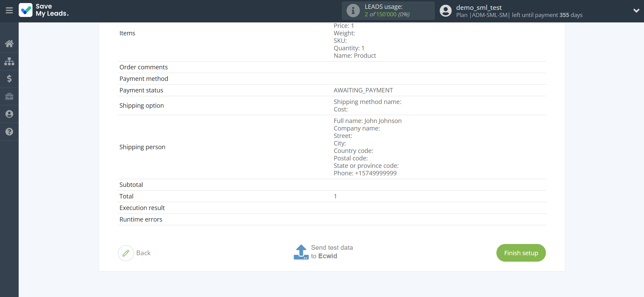
Task: Click the Finish setup button
Action: pos(521,253)
